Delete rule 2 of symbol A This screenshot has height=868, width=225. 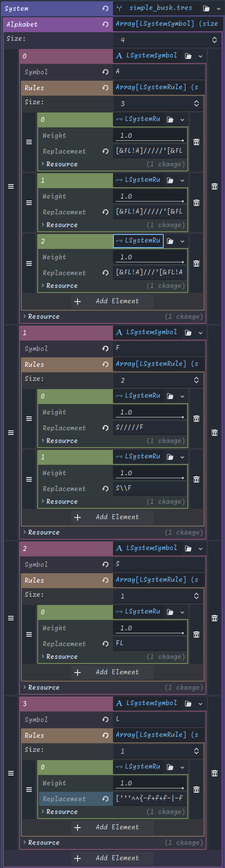(x=196, y=263)
